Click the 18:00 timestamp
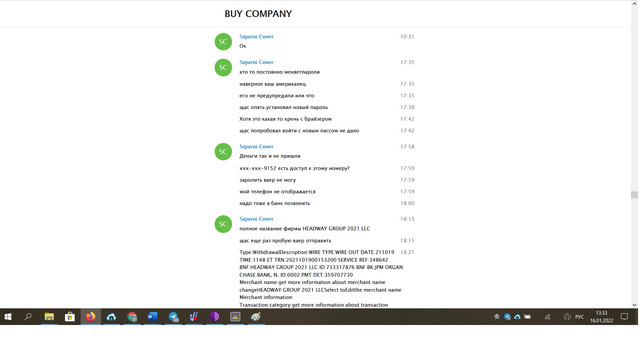Viewport: 640px width, 360px height. [x=407, y=203]
